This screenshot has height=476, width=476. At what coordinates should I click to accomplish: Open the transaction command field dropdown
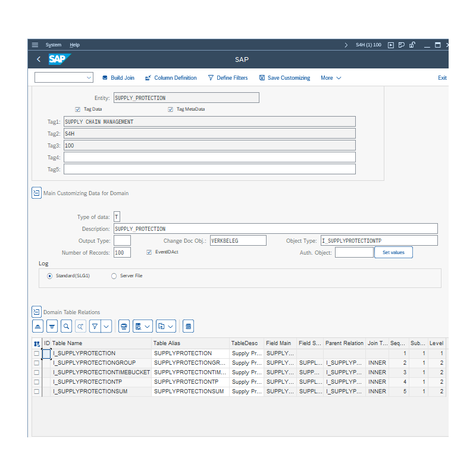coord(89,78)
